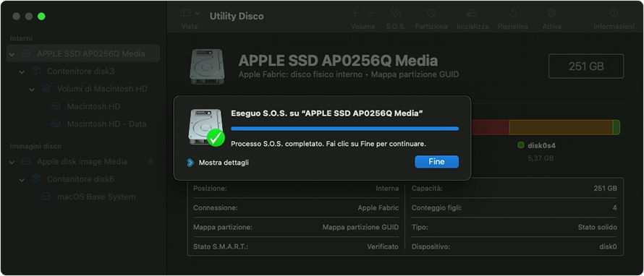Click the red partition segment in usage bar

pyautogui.click(x=491, y=128)
